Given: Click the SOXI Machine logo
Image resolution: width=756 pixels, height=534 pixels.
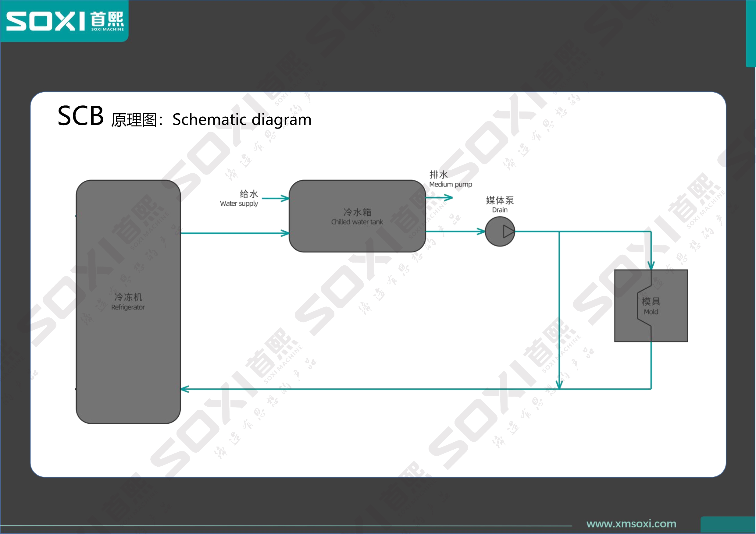Looking at the screenshot, I should tap(65, 21).
